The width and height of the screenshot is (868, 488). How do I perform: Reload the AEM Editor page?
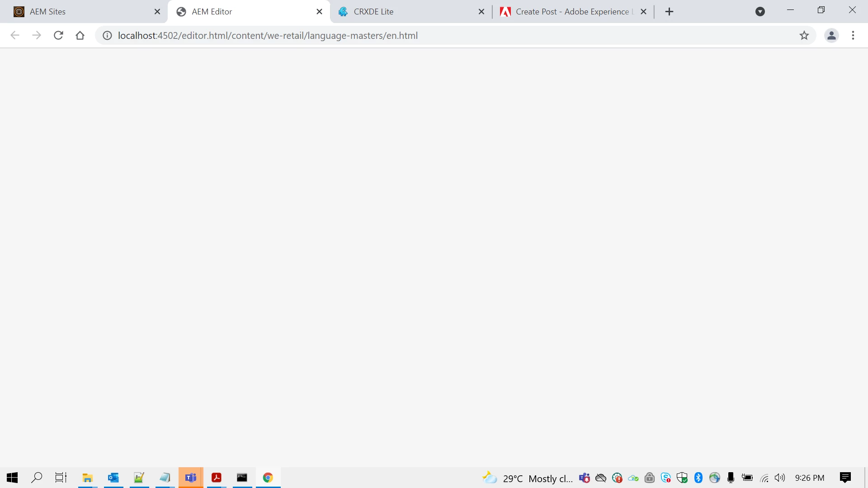point(58,35)
